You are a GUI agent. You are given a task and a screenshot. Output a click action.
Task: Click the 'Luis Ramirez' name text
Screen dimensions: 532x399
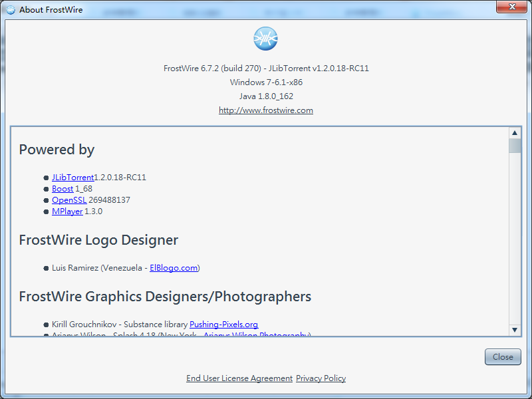point(75,268)
